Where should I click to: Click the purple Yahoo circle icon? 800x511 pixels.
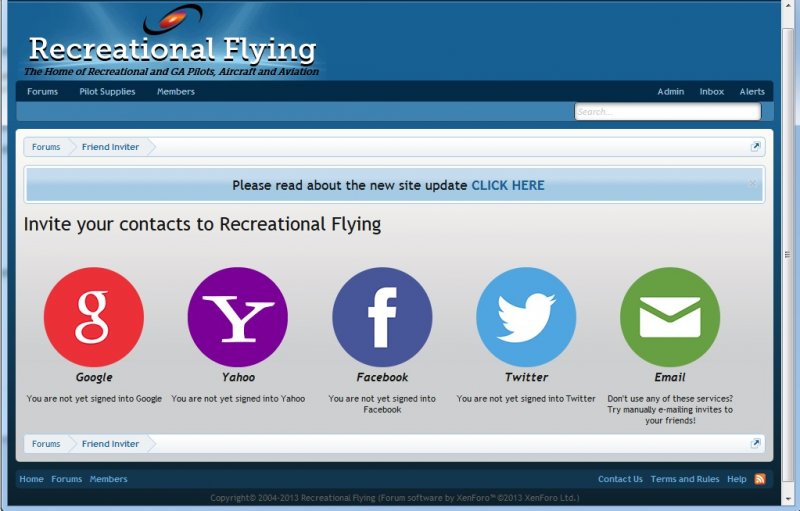[238, 317]
